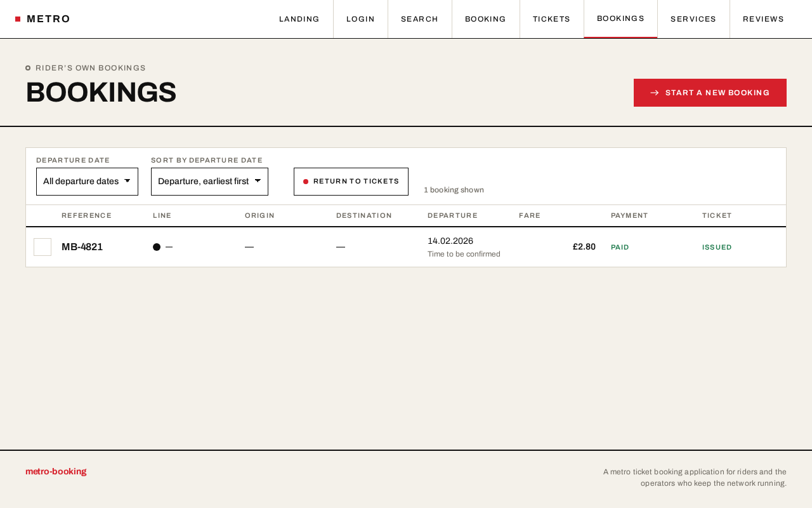The height and width of the screenshot is (508, 812).
Task: Open the Booking nav item
Action: tap(485, 19)
